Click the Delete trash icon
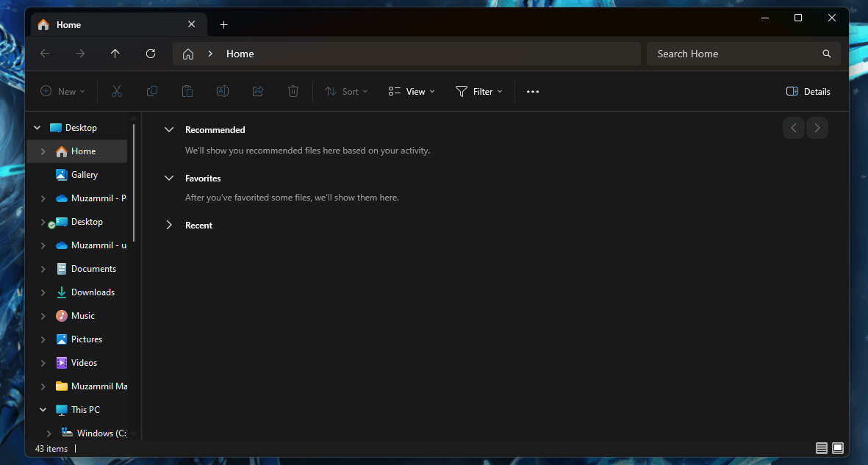The height and width of the screenshot is (465, 868). tap(293, 91)
